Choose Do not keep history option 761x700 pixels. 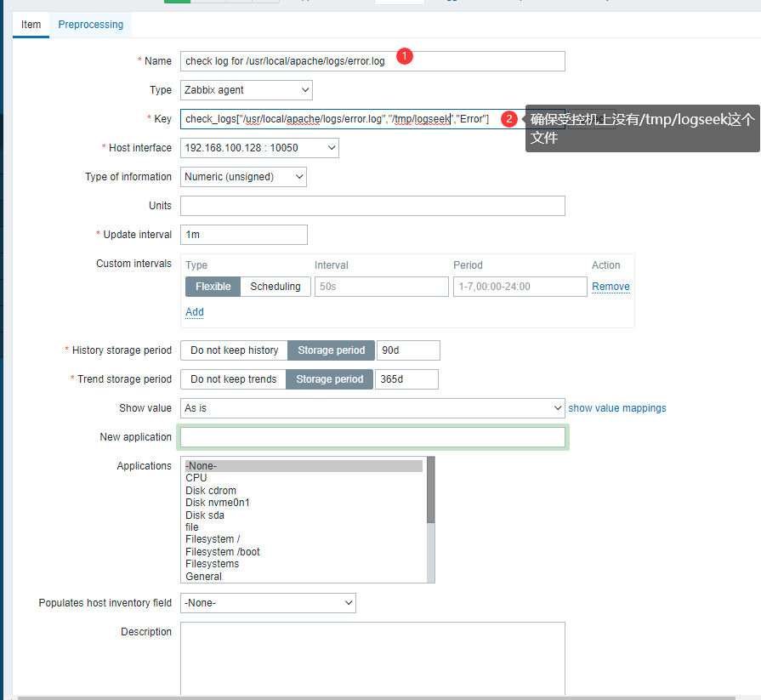tap(234, 350)
